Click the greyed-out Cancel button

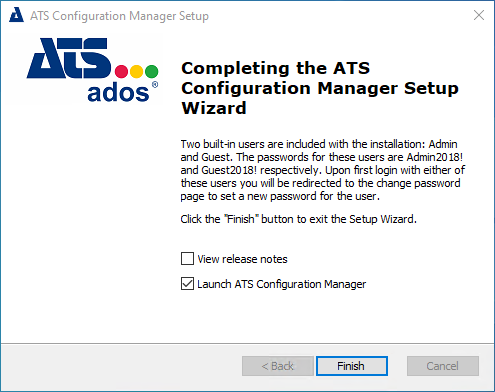[443, 366]
